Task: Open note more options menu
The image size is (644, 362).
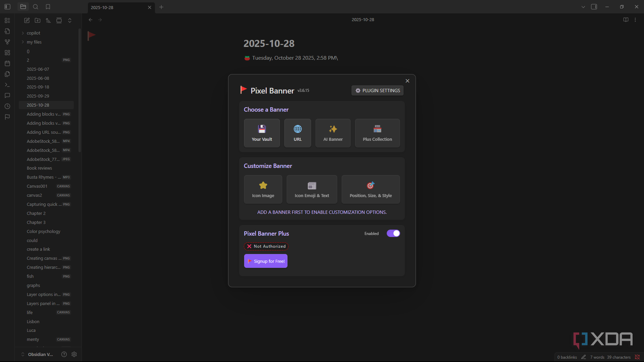Action: click(x=635, y=20)
